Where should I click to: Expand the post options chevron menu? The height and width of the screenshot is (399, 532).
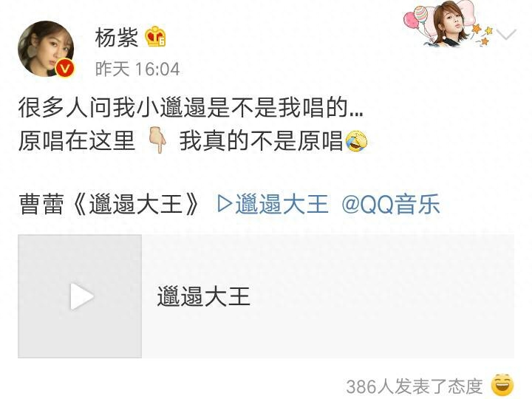coord(506,35)
